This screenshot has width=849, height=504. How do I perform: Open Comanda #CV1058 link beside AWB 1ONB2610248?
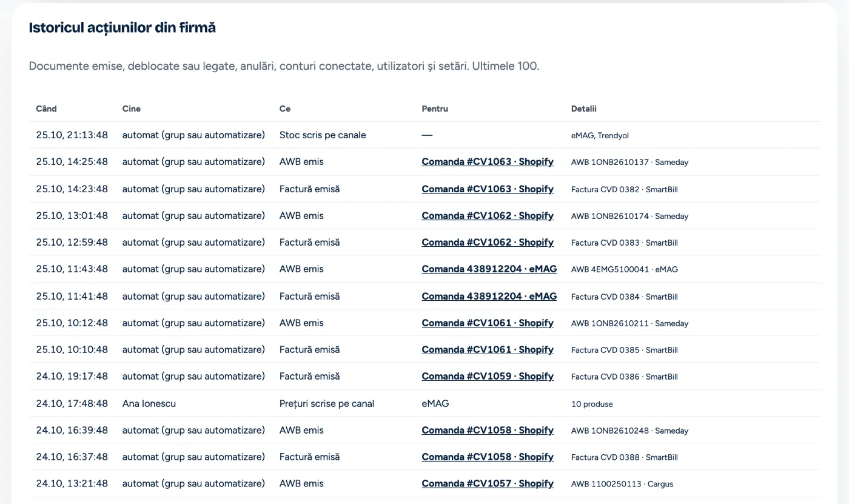488,430
